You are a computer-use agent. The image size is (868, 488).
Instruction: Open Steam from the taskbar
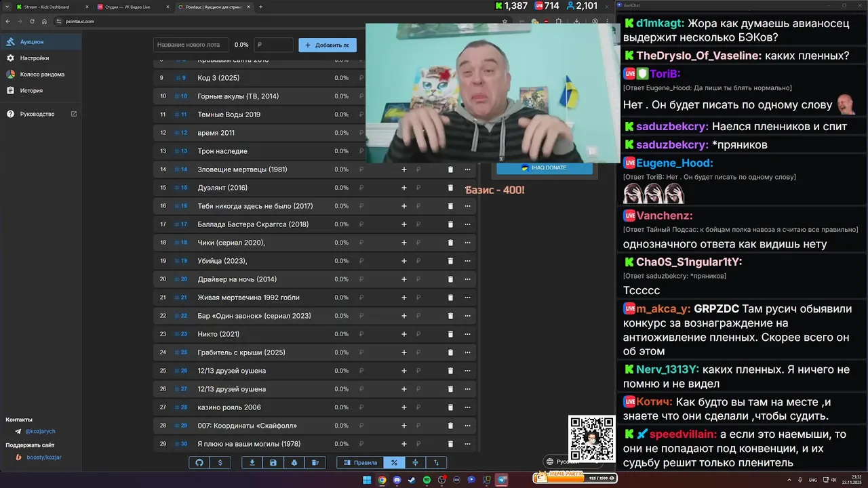point(412,480)
